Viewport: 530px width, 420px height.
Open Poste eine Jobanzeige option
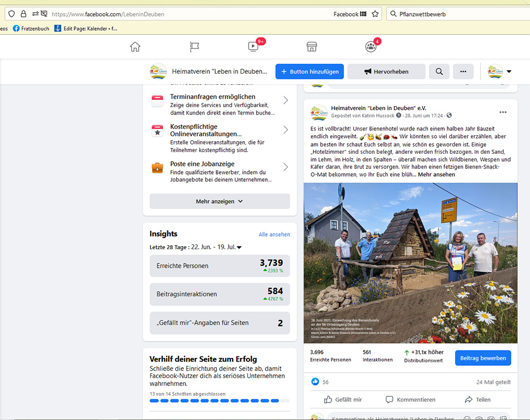(220, 171)
